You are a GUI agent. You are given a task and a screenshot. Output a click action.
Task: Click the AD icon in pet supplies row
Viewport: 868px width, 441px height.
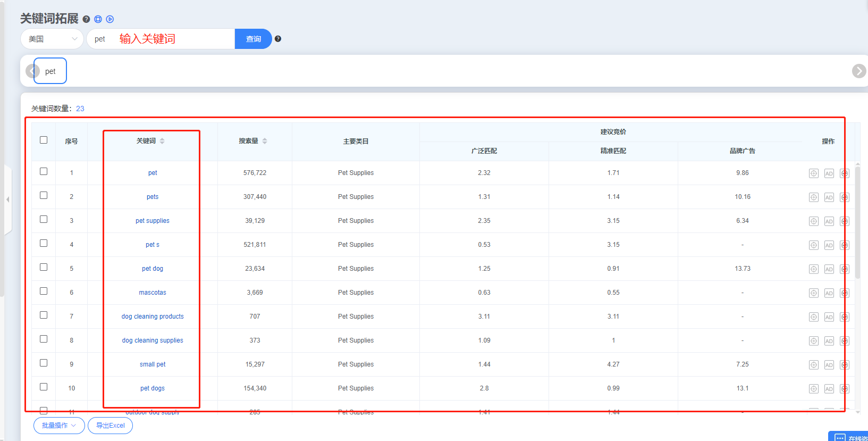tap(829, 221)
